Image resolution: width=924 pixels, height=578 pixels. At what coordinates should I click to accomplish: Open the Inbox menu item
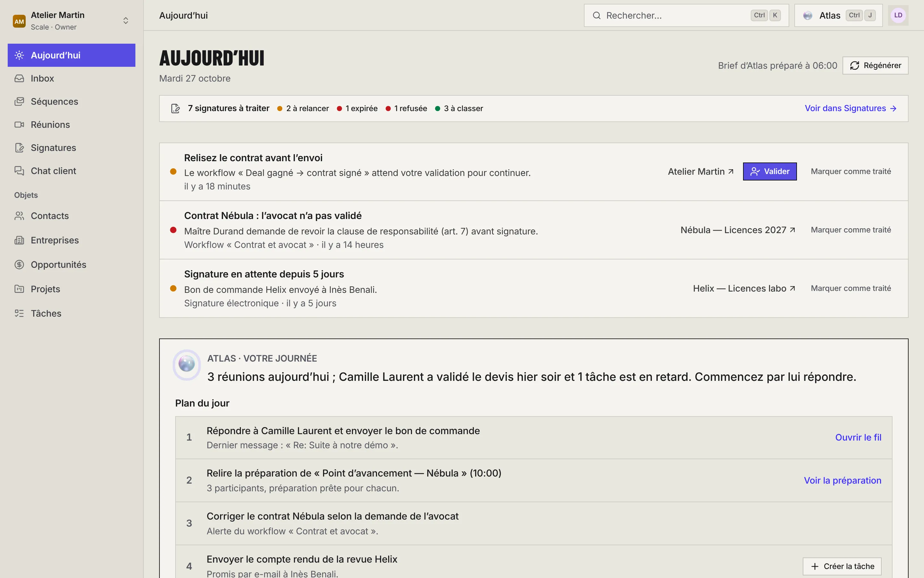[x=72, y=78]
